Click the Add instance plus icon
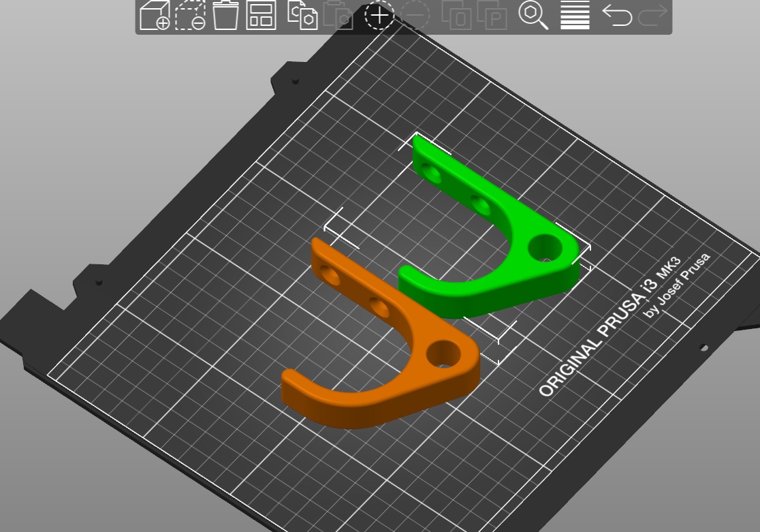This screenshot has height=532, width=760. (x=379, y=16)
